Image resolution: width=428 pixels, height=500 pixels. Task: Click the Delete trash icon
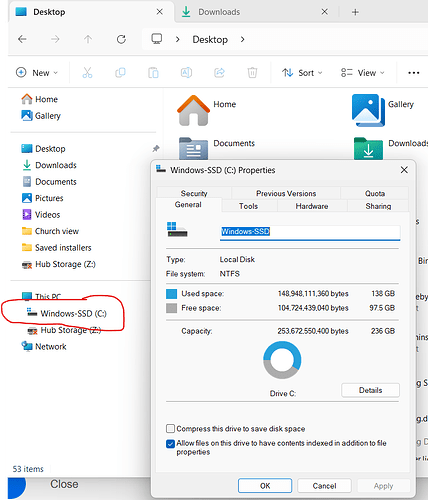click(252, 72)
